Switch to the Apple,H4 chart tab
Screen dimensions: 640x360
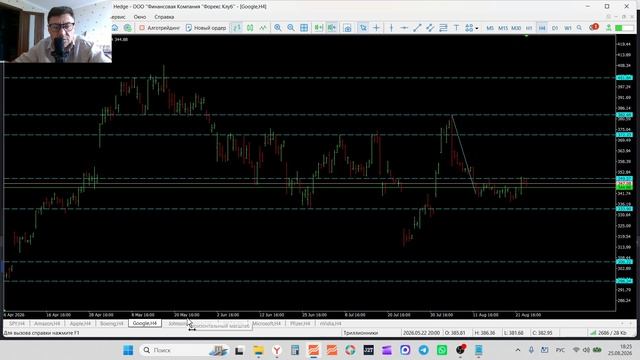point(80,323)
